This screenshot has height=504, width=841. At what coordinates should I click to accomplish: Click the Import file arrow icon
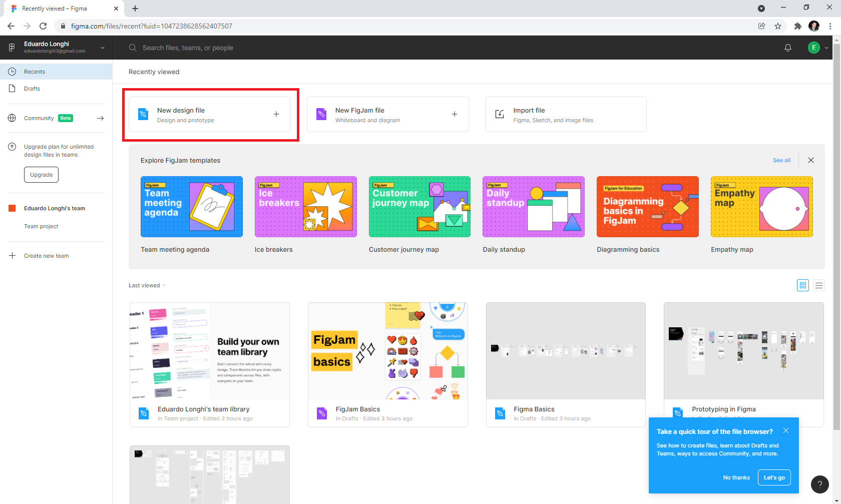click(x=500, y=114)
